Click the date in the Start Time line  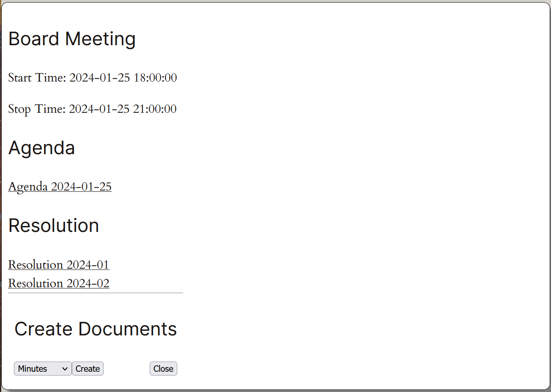pyautogui.click(x=99, y=78)
